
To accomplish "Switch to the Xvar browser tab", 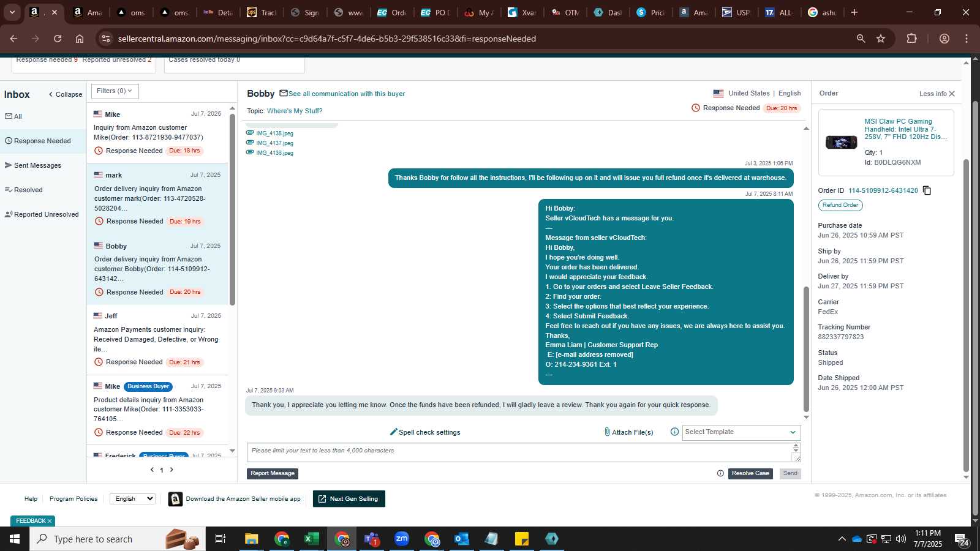I will tap(522, 12).
